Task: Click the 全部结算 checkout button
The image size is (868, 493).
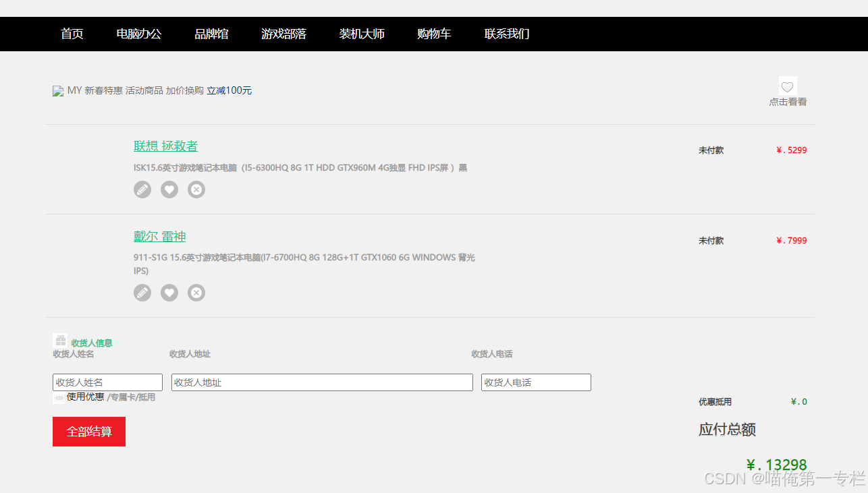Action: [89, 432]
